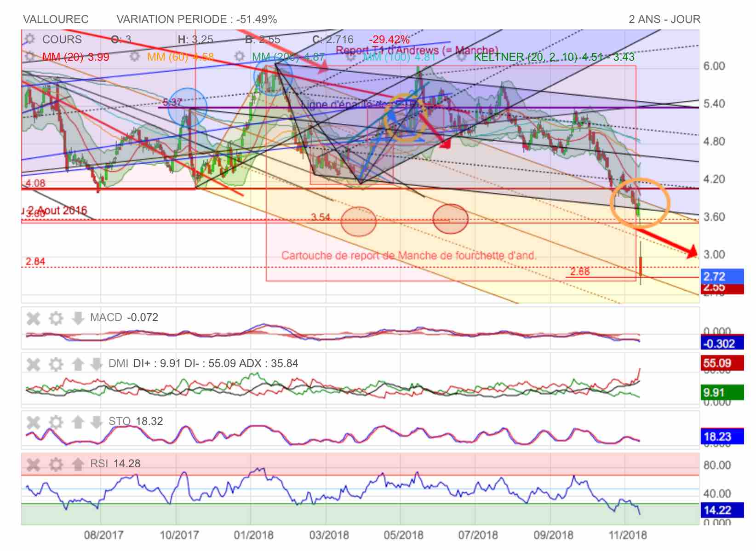756x551 pixels.
Task: Click the red 55.09 DI- value tag
Action: click(x=723, y=363)
